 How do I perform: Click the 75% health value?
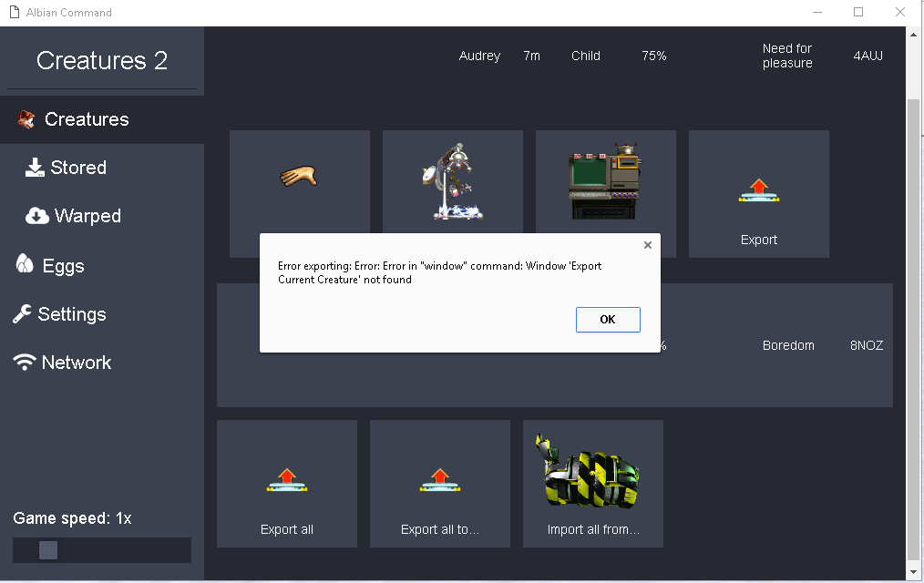click(654, 56)
